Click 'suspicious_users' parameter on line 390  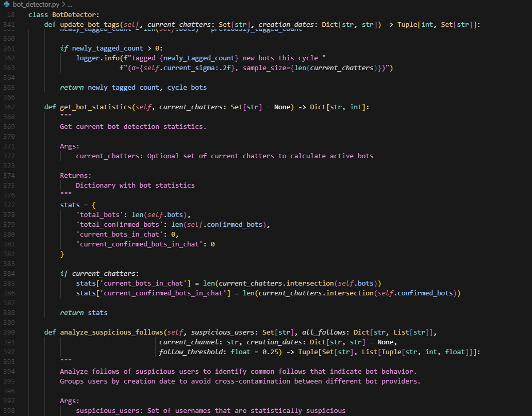coord(223,332)
